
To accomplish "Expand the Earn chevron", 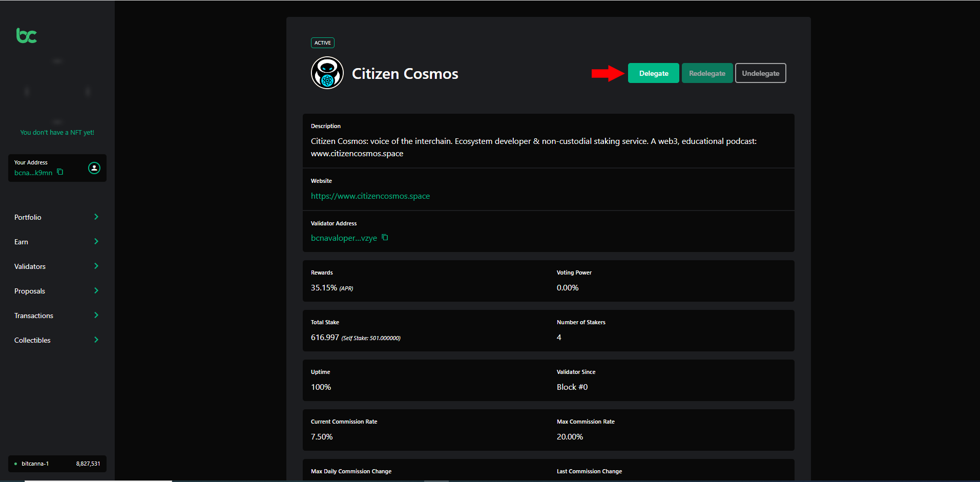I will [96, 241].
